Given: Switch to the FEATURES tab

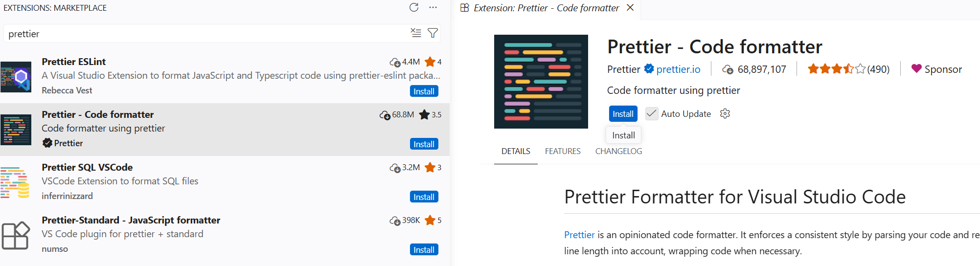Looking at the screenshot, I should [x=563, y=151].
